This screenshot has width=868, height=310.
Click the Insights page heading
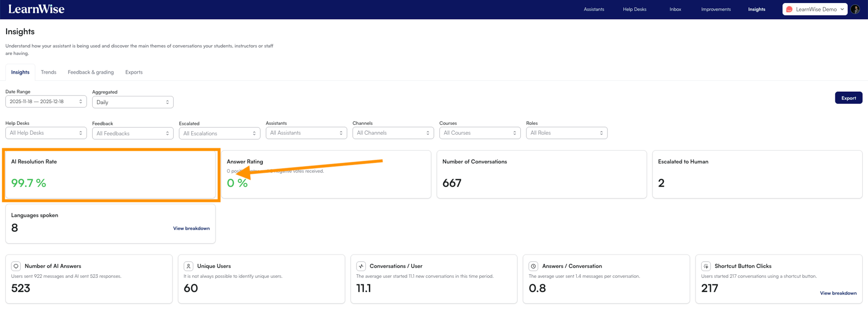click(20, 32)
